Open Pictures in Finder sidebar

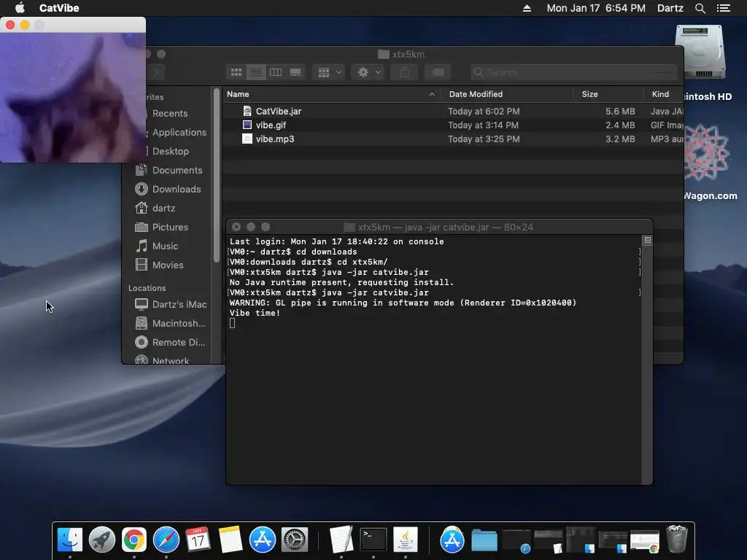[x=162, y=227]
